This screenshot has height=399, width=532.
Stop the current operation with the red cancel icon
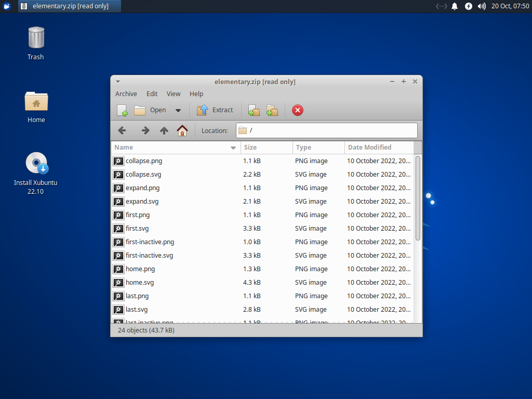[x=297, y=110]
